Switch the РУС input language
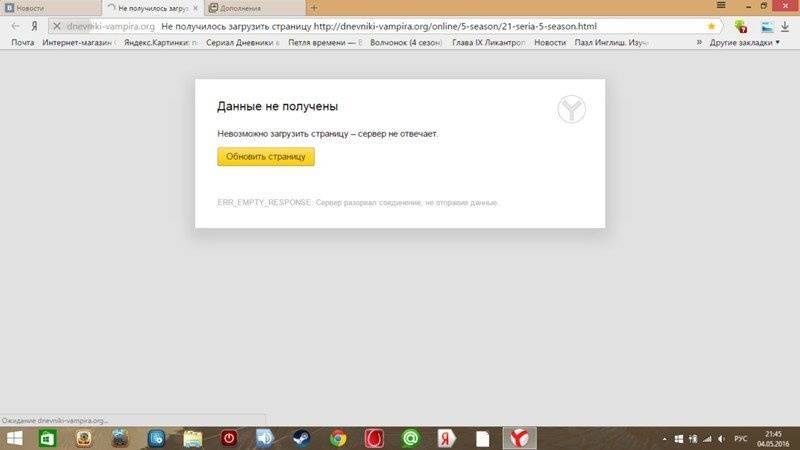Image resolution: width=800 pixels, height=450 pixels. tap(741, 439)
